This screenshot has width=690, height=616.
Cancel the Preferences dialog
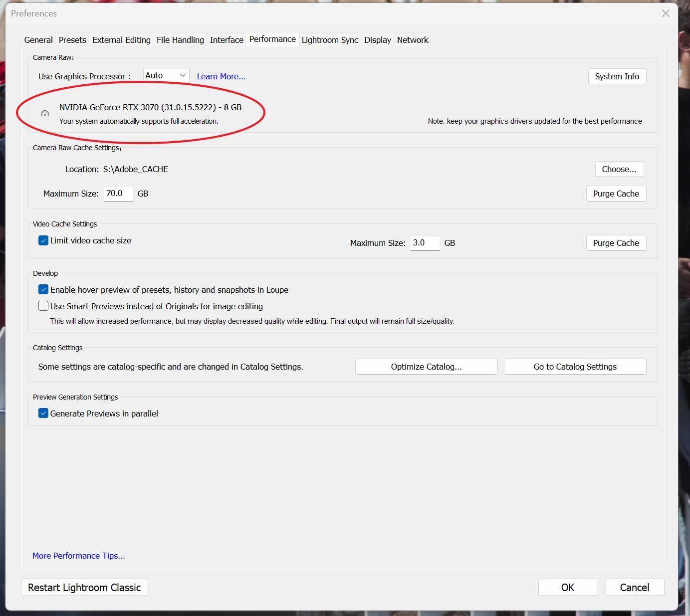click(x=635, y=588)
